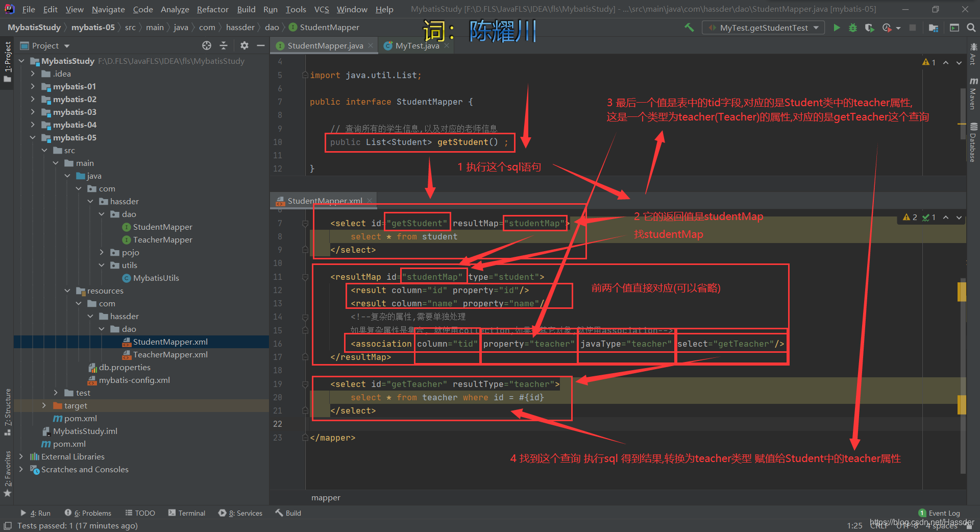This screenshot has width=980, height=532.
Task: Run with coverage shield icon
Action: pyautogui.click(x=869, y=28)
